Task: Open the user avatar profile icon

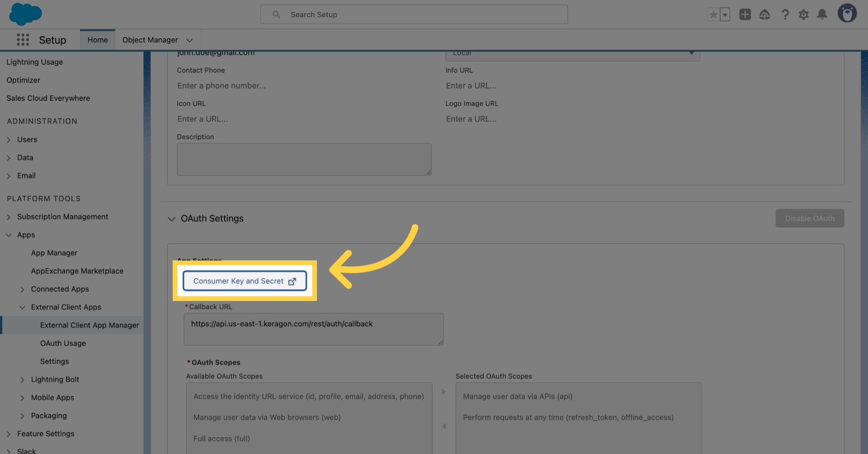Action: click(x=847, y=13)
